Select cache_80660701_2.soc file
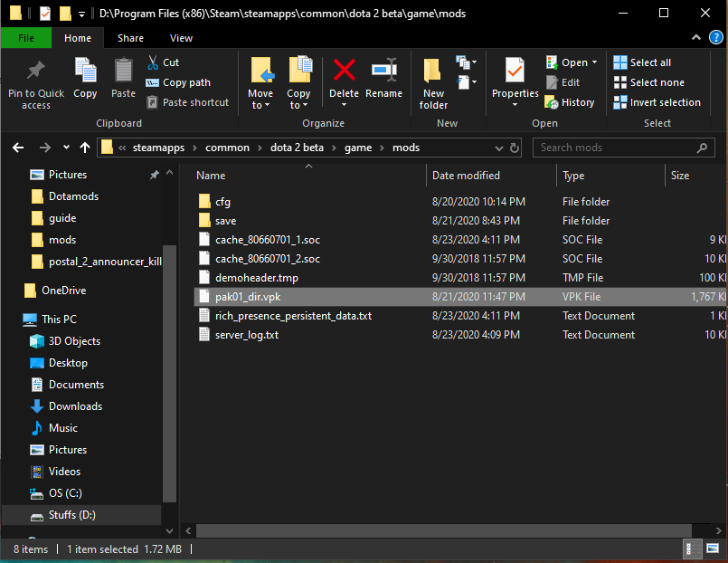The image size is (728, 563). tap(459, 259)
